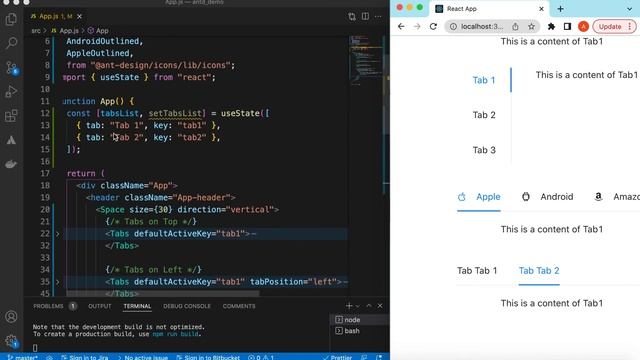640x360 pixels.
Task: Click the master branch in the status bar
Action: tap(22, 357)
